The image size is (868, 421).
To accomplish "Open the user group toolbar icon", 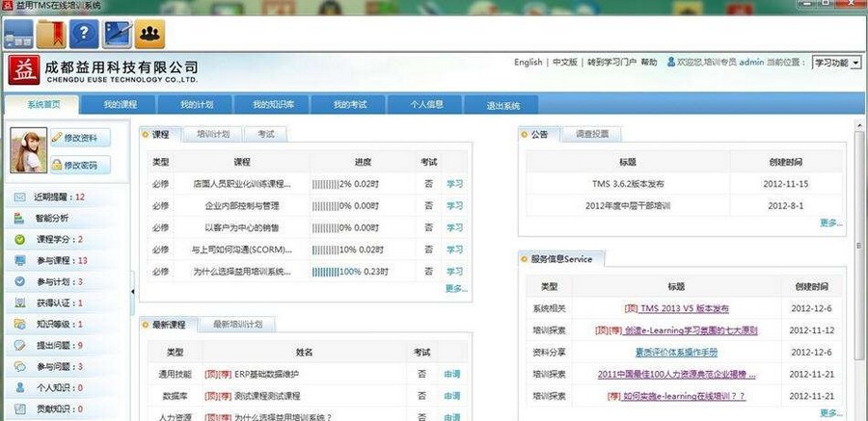I will pyautogui.click(x=149, y=34).
